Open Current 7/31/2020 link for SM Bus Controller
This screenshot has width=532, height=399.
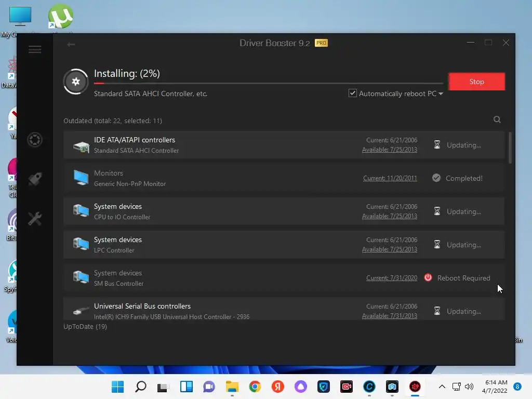392,277
